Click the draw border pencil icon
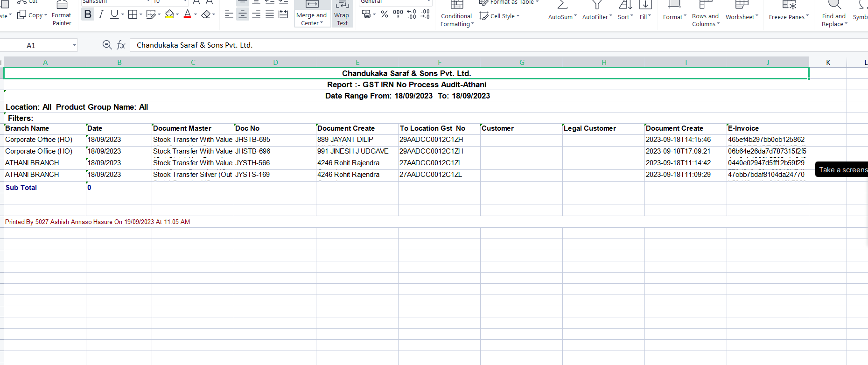 [150, 14]
